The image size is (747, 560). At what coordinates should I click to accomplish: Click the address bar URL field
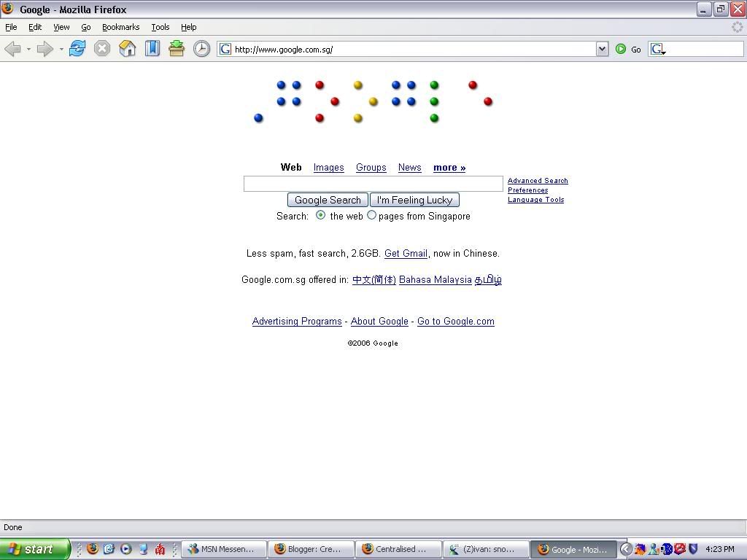(414, 49)
